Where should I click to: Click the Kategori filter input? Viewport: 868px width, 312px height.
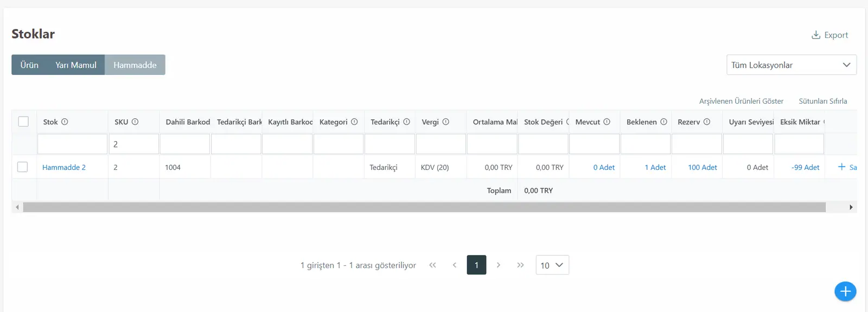(x=339, y=144)
